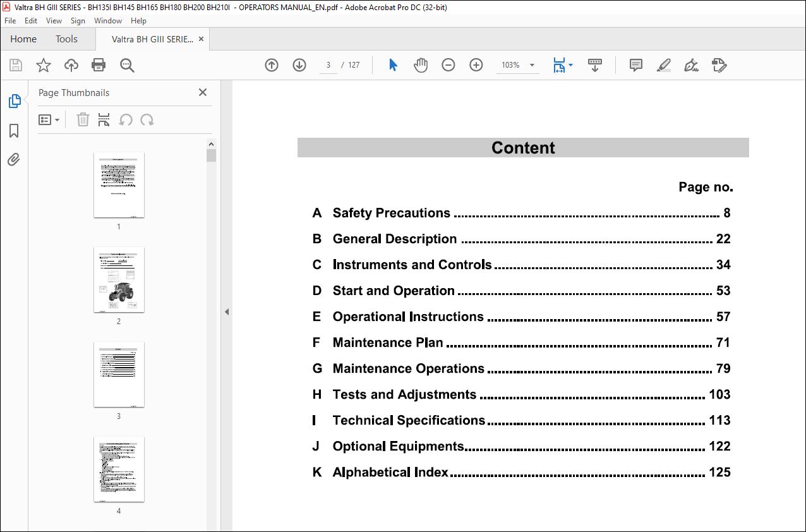
Task: Select the arrow Selection tool
Action: click(x=393, y=65)
